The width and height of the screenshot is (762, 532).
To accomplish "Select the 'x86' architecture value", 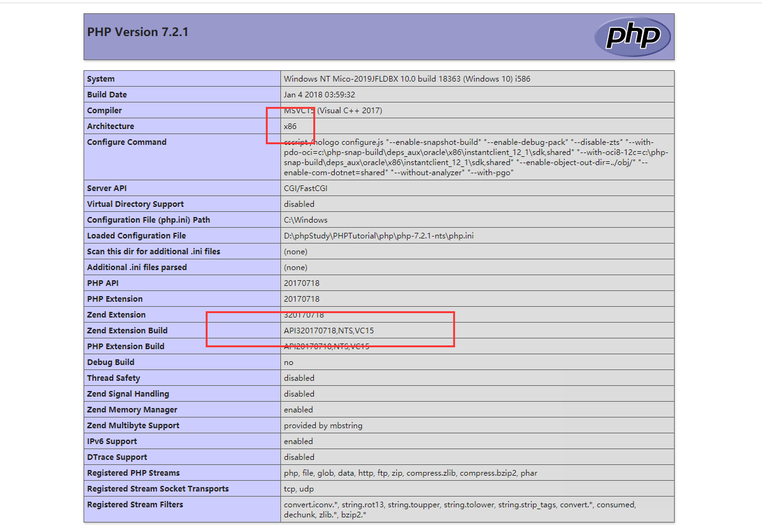I will coord(290,127).
